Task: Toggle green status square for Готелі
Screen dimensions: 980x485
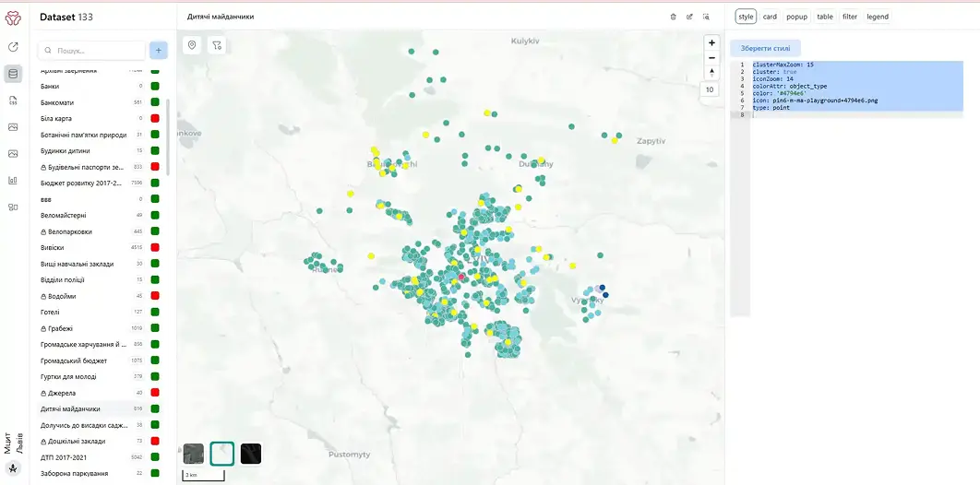Action: click(x=155, y=312)
